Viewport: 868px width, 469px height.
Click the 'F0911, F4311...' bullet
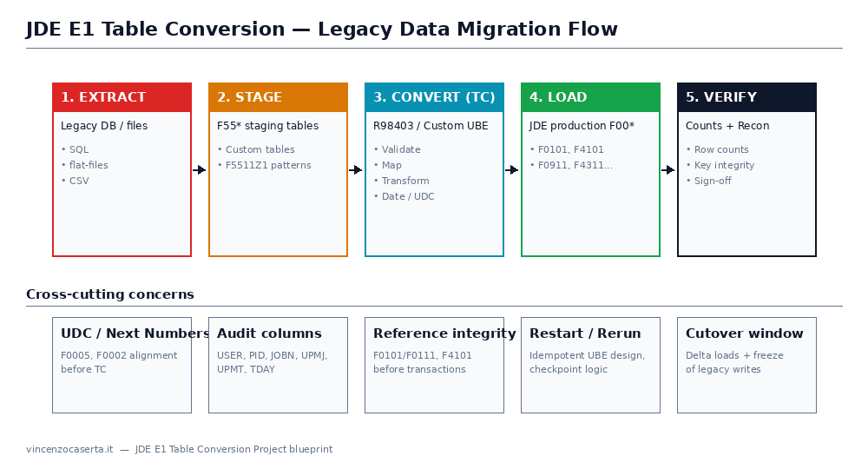point(571,165)
